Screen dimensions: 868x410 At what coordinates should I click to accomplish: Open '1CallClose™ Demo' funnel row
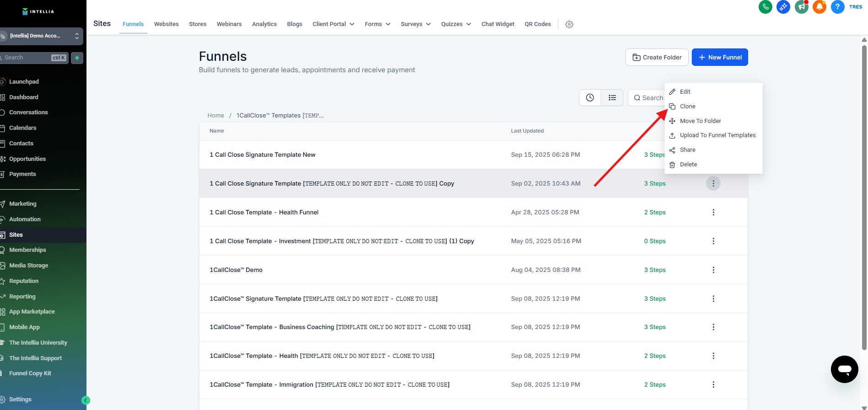[x=236, y=270]
